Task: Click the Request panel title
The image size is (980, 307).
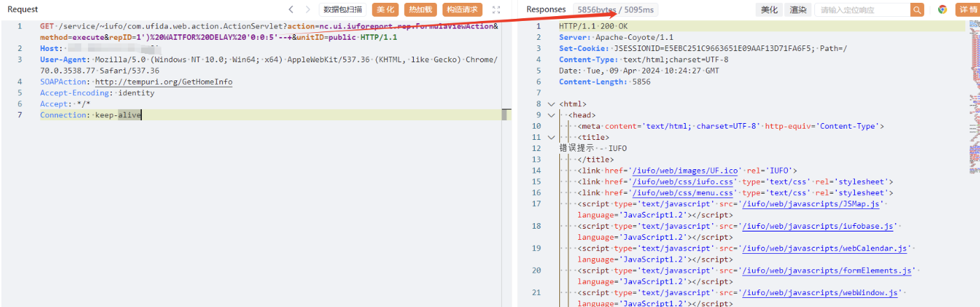Action: (22, 10)
